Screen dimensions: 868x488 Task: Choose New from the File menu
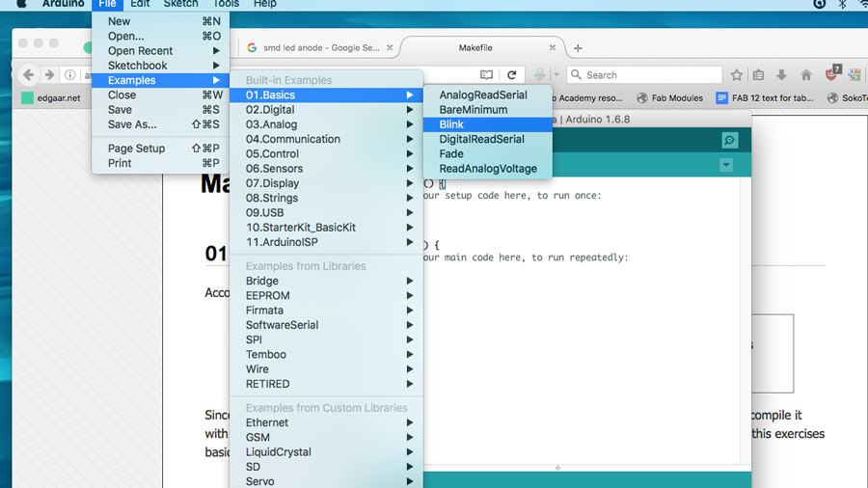click(160, 21)
